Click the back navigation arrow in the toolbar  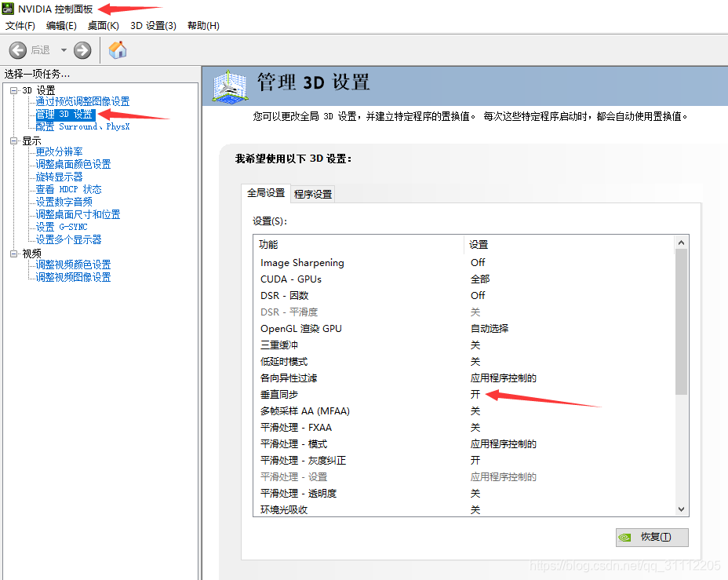point(17,50)
